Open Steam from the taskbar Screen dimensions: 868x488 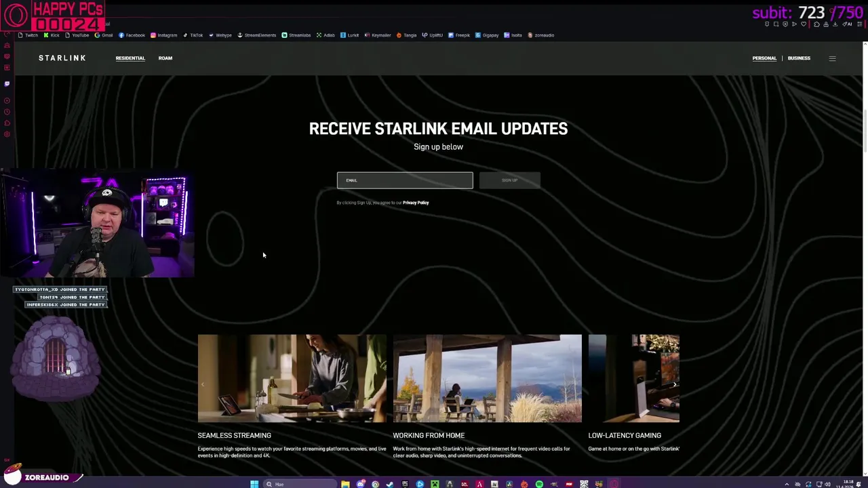[x=390, y=484]
